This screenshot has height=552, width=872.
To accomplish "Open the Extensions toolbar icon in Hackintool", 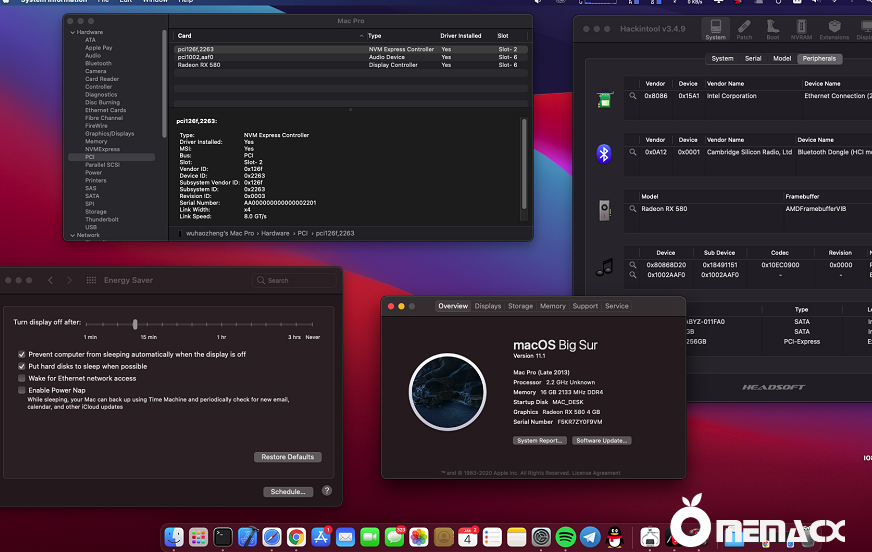I will point(834,30).
